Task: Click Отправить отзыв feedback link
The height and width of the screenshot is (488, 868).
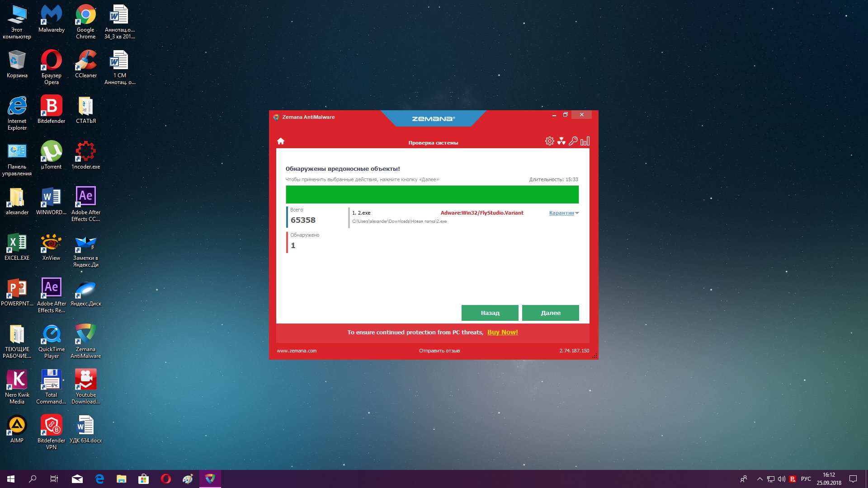Action: 439,351
